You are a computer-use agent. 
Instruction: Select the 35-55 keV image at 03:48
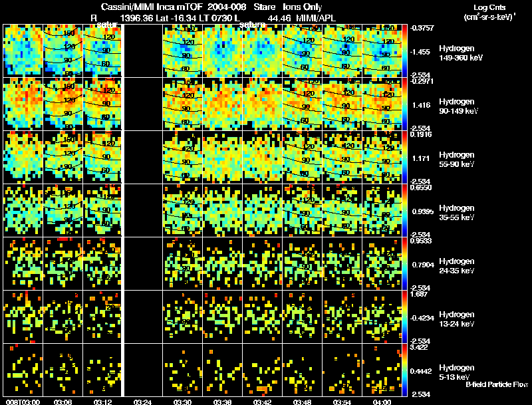[303, 210]
